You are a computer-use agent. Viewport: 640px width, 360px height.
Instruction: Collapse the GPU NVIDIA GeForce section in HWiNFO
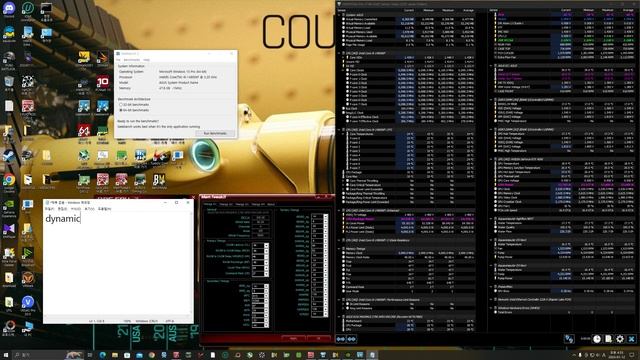pos(491,159)
